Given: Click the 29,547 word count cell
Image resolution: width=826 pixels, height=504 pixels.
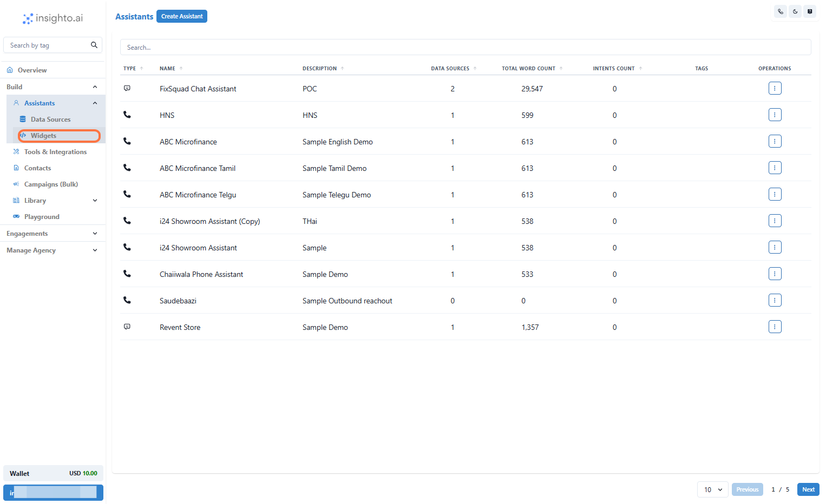Looking at the screenshot, I should click(532, 89).
